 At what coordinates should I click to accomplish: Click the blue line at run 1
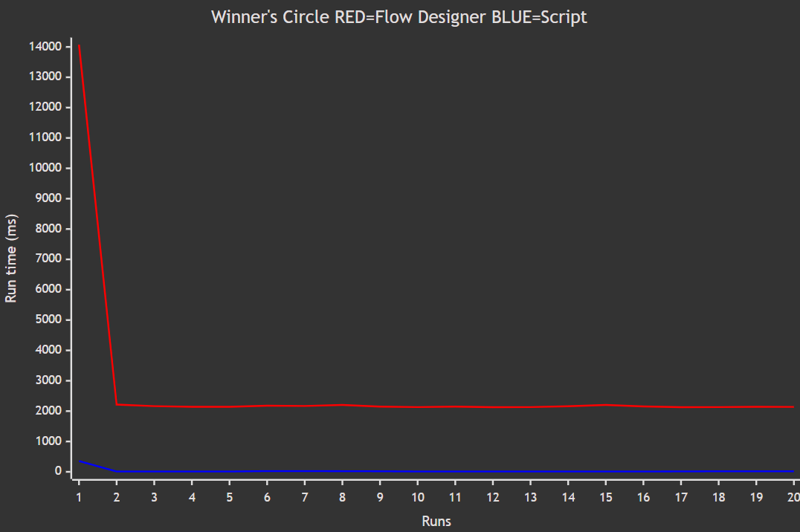[x=79, y=460]
